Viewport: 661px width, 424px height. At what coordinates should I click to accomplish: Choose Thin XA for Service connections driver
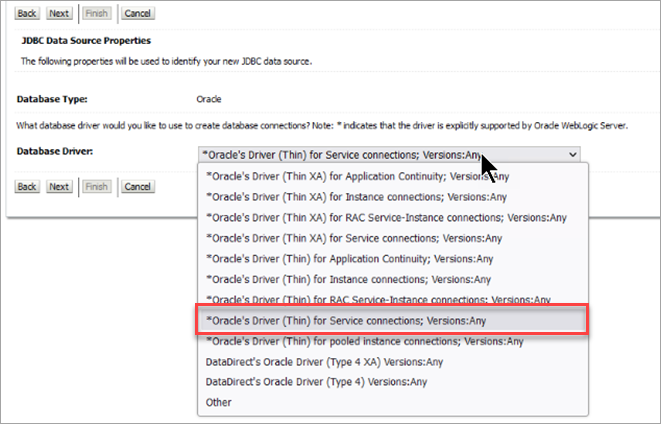tap(393, 238)
